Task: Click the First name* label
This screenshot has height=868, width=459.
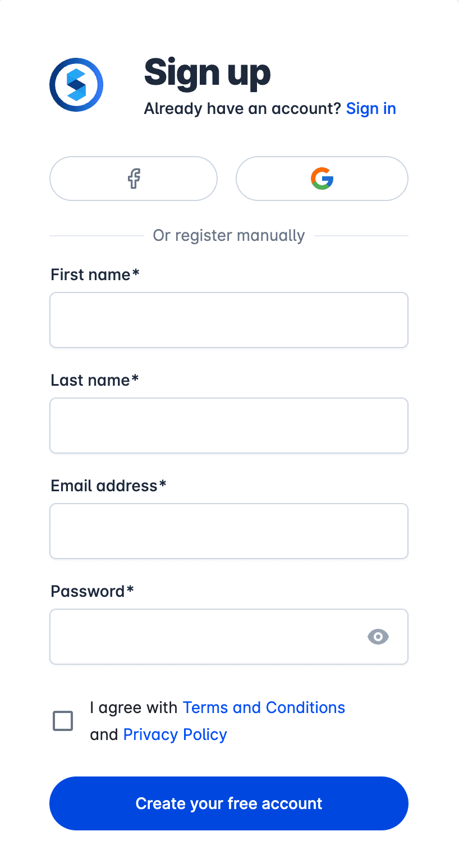Action: tap(95, 275)
